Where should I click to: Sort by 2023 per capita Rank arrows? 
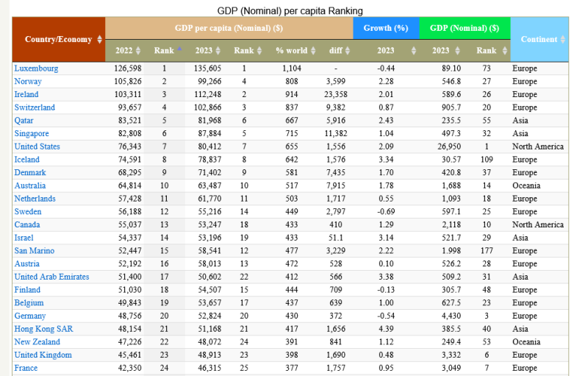coord(259,51)
